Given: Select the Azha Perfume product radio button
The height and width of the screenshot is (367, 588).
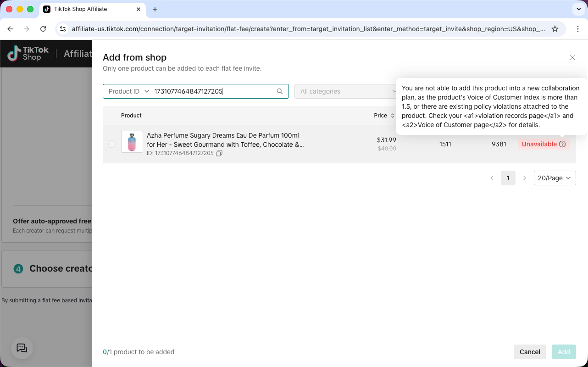Looking at the screenshot, I should pos(112,144).
